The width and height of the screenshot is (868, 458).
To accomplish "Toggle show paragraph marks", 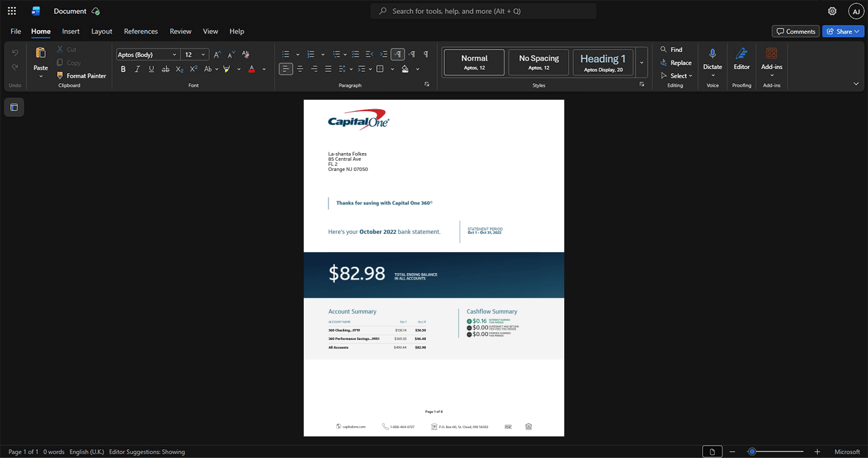I will tap(426, 55).
